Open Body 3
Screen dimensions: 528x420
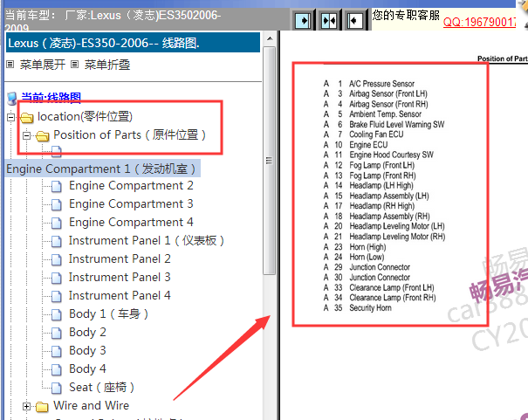point(87,351)
